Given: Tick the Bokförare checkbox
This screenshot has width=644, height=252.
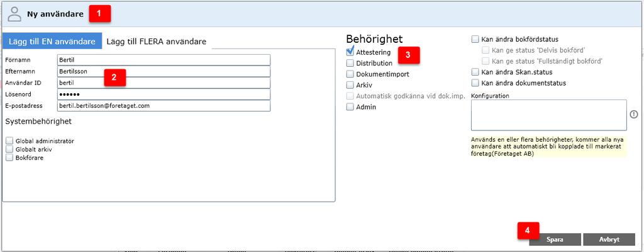Looking at the screenshot, I should point(9,157).
